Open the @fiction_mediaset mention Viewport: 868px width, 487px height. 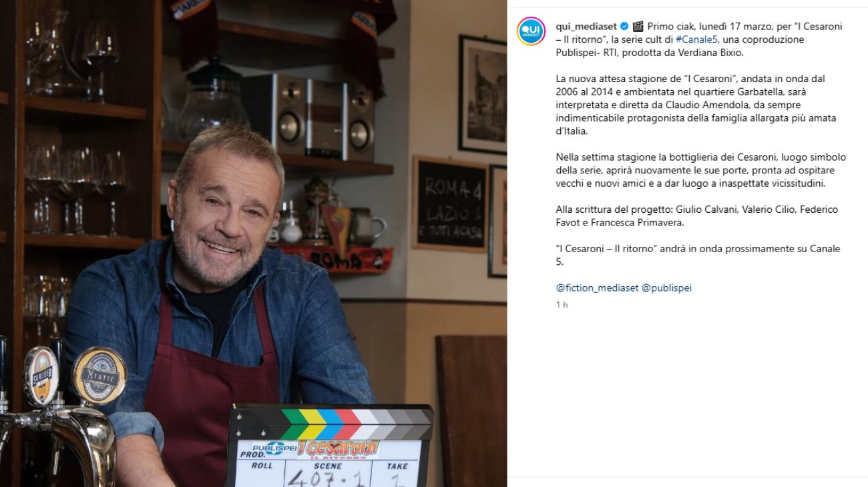coord(596,288)
